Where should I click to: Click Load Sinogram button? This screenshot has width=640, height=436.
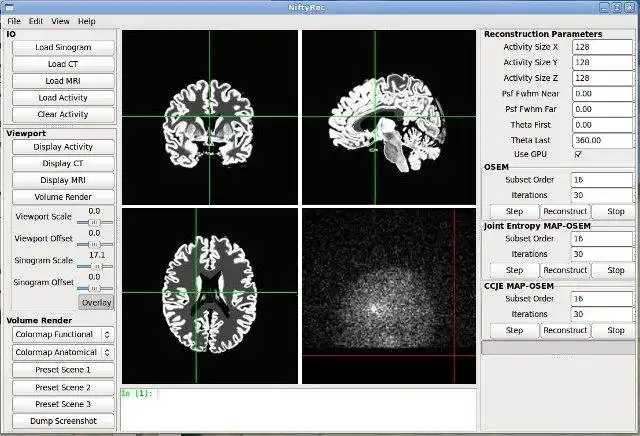point(63,47)
